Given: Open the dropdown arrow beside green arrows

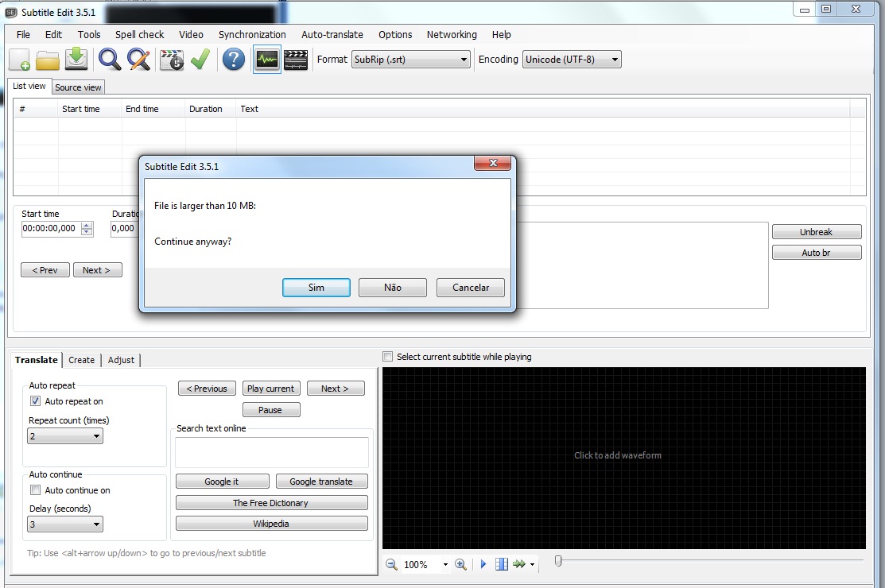Looking at the screenshot, I should point(532,564).
